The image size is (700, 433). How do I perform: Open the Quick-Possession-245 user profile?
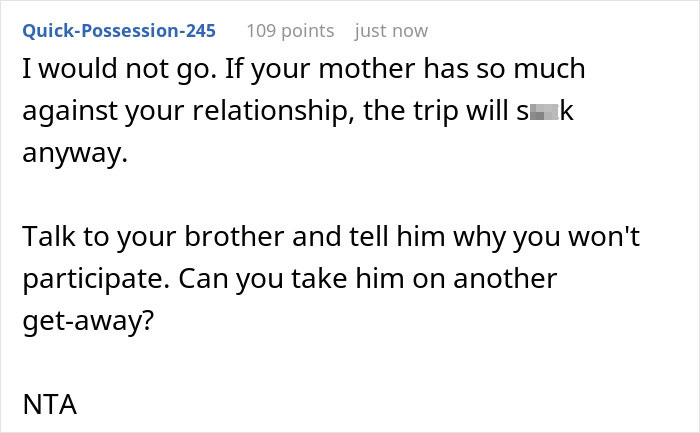point(118,30)
